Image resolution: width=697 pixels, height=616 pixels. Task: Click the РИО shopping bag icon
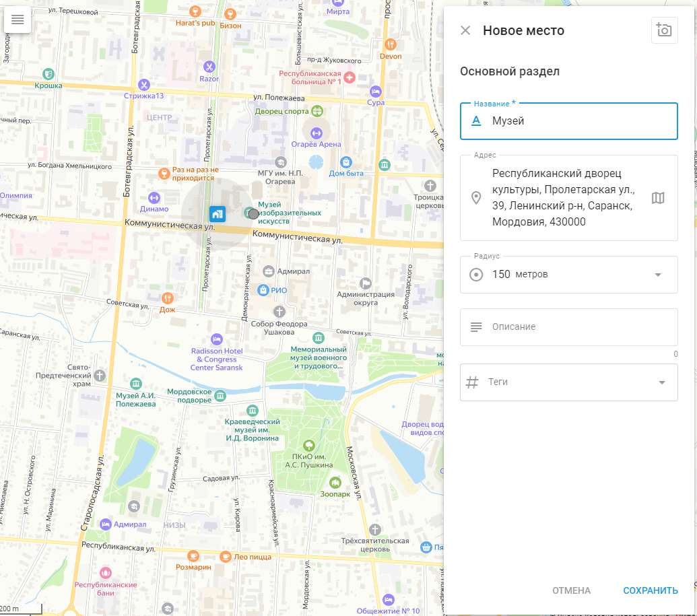coord(263,290)
